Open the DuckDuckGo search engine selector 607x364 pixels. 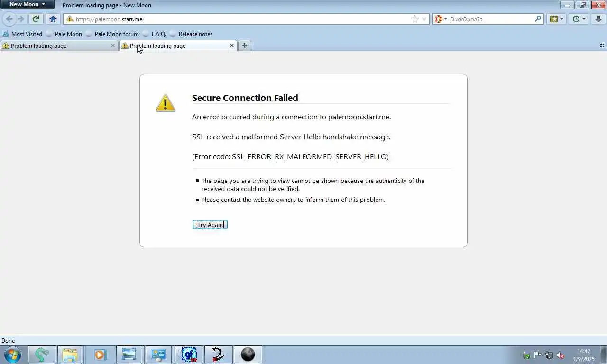441,19
